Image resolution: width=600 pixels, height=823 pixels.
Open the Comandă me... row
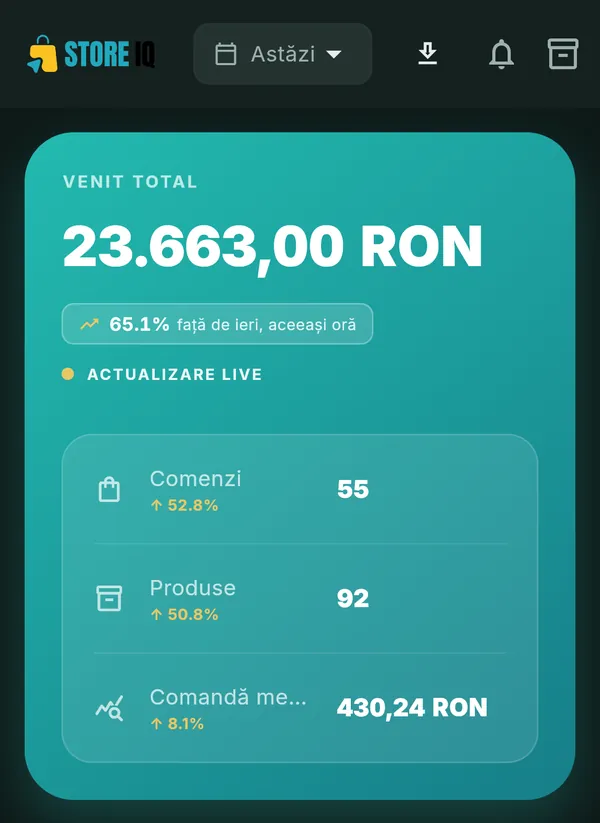pyautogui.click(x=300, y=708)
